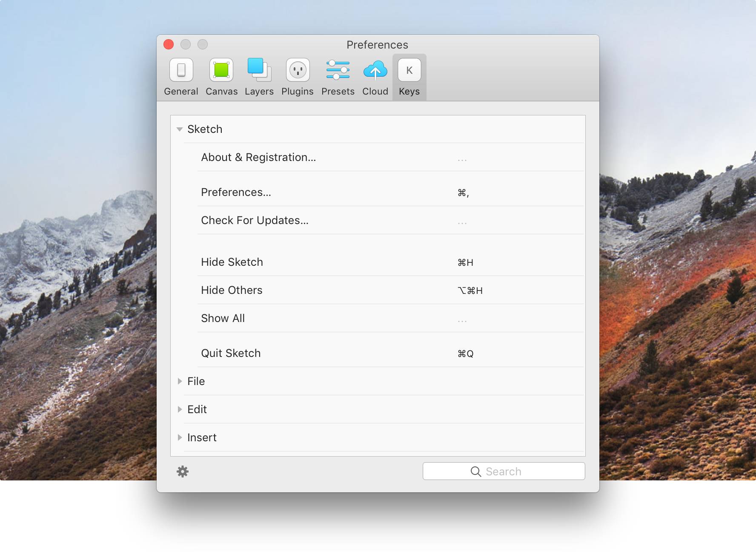This screenshot has height=552, width=756.
Task: Expand the Insert menu group
Action: click(180, 437)
